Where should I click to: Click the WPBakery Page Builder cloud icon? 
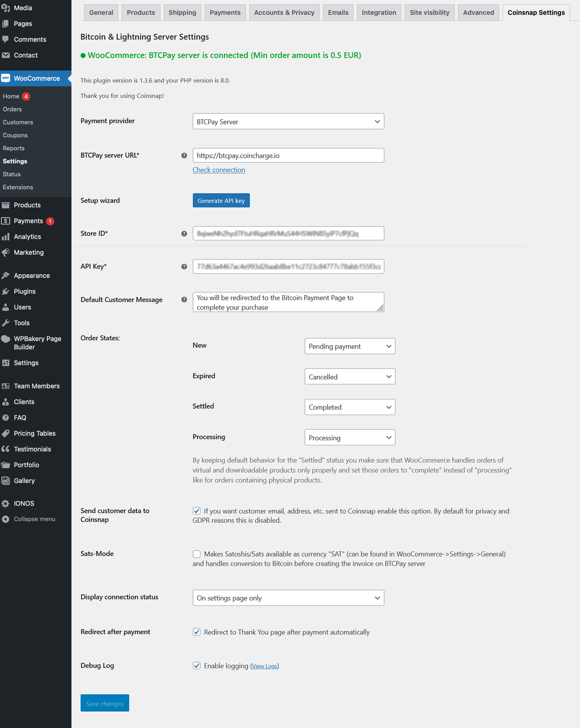point(6,339)
